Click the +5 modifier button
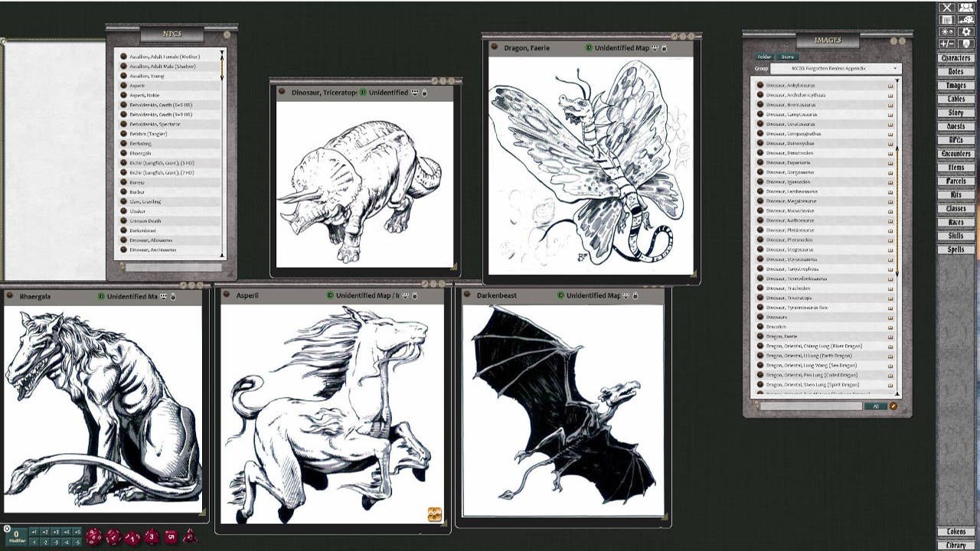Screen dimensions: 980x551 coord(77,532)
